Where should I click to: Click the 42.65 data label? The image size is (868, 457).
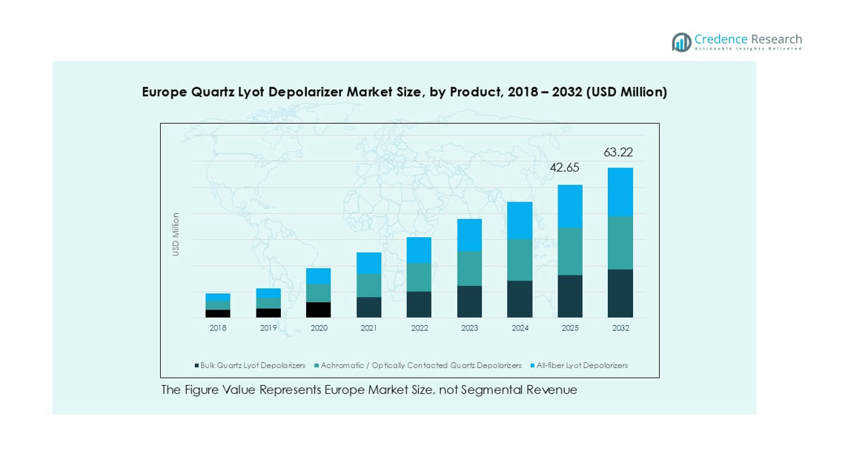564,168
